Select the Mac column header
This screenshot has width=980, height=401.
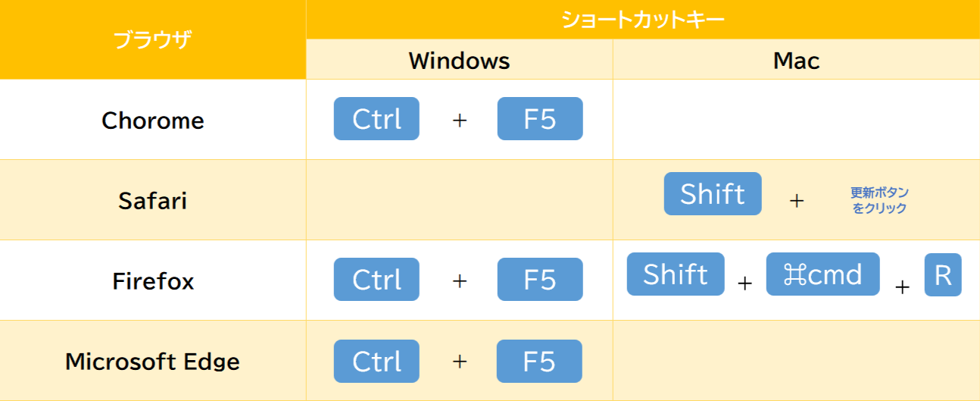tap(797, 60)
